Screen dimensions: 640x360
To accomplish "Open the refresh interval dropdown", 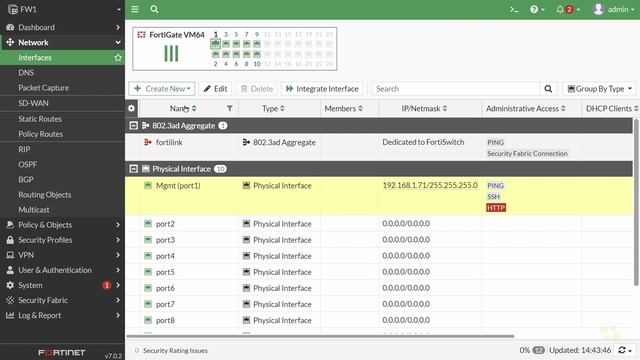I will [625, 350].
